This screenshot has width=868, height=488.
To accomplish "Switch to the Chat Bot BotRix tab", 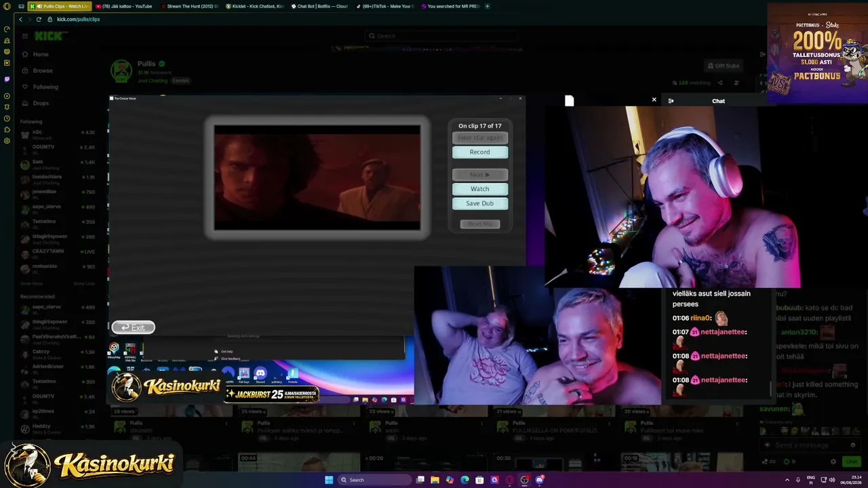I will pyautogui.click(x=321, y=6).
